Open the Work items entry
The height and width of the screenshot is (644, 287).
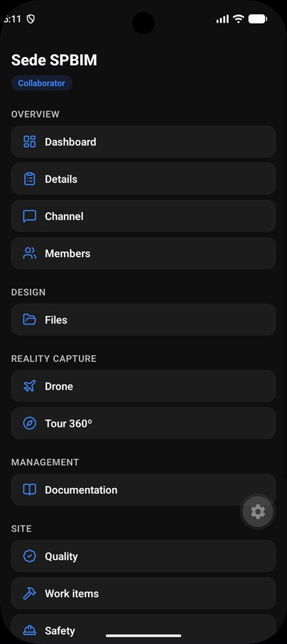(143, 594)
